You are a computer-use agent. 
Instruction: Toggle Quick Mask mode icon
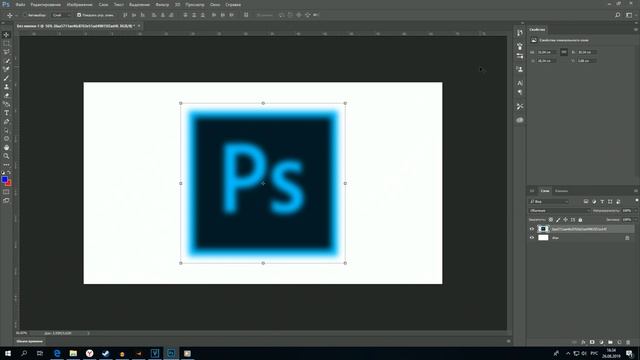point(6,192)
